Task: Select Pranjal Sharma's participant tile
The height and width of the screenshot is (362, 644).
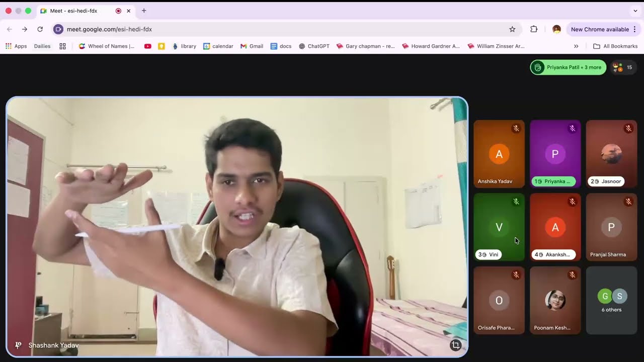Action: click(x=612, y=227)
